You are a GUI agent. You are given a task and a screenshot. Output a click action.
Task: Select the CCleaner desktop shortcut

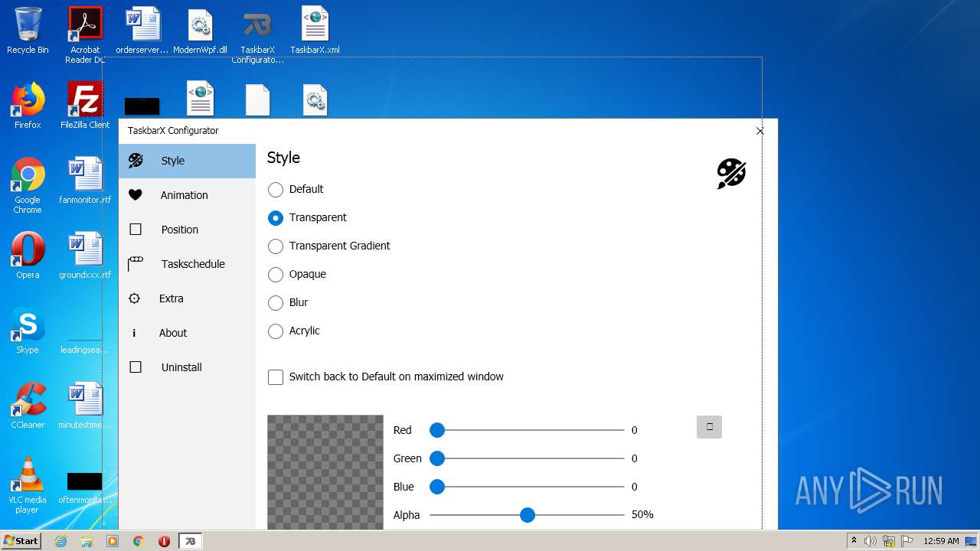coord(28,406)
